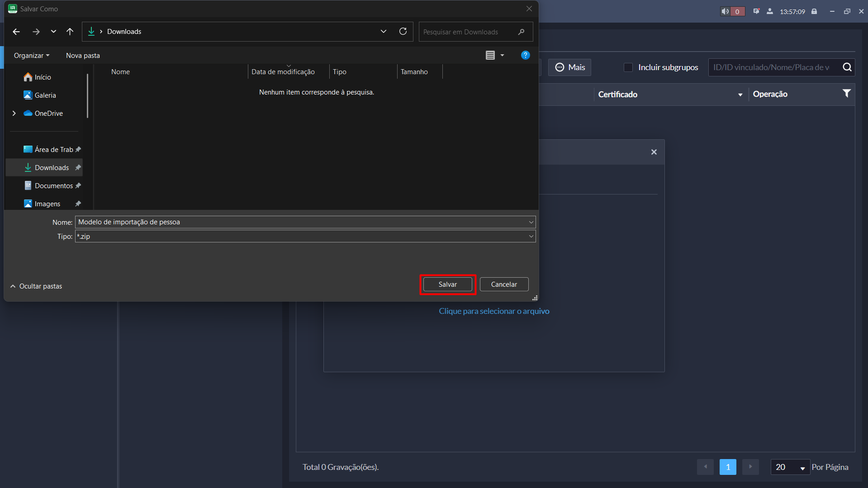Image resolution: width=868 pixels, height=488 pixels.
Task: Click the Clique para selecionar o arquivo link
Action: [494, 311]
